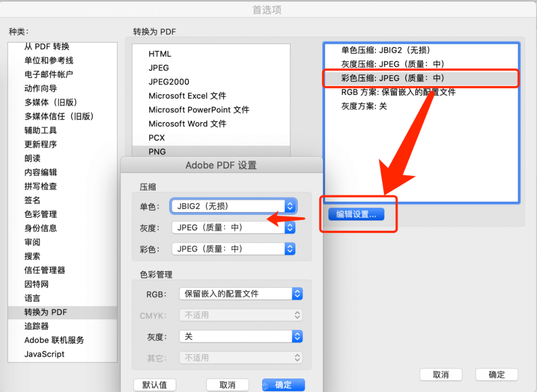
Task: Click 默认值 in Adobe PDF 设置
Action: click(x=155, y=385)
